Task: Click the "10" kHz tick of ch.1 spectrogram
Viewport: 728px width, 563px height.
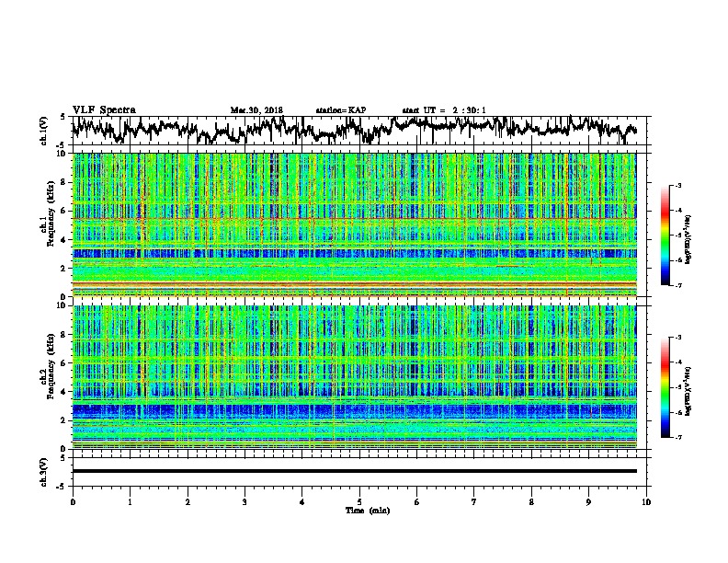Action: pos(63,154)
